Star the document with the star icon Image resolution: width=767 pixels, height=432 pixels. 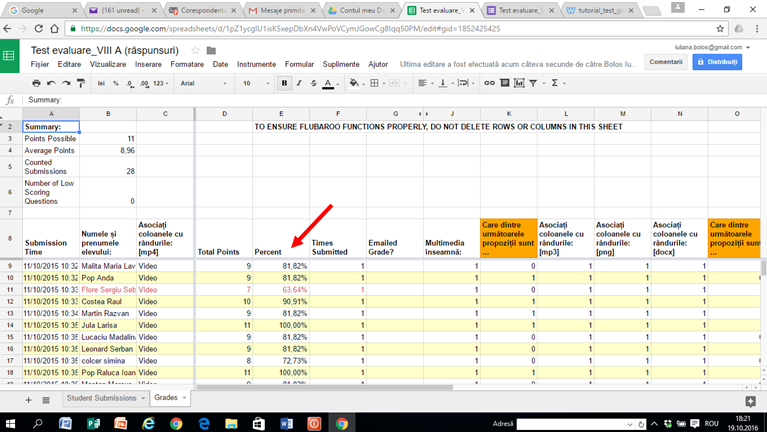tap(195, 50)
